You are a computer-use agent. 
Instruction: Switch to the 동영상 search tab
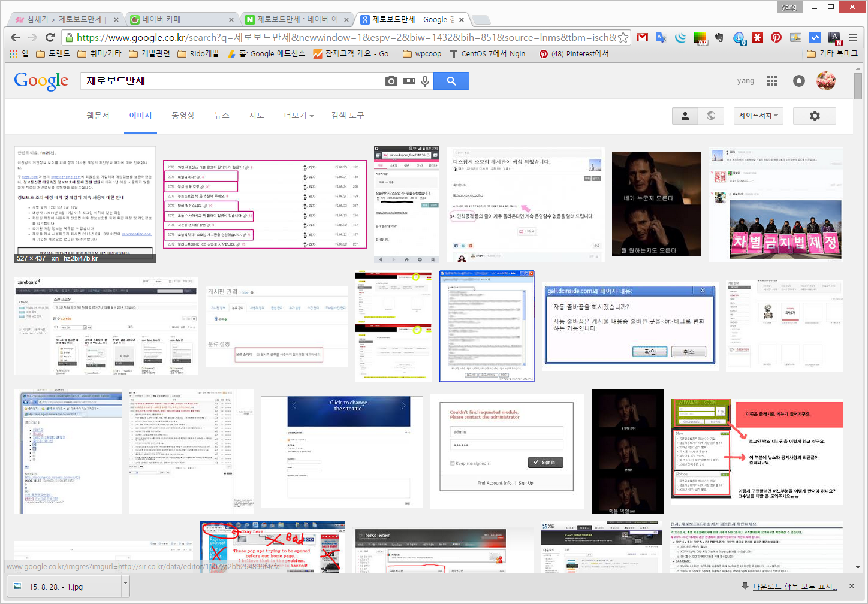click(183, 116)
